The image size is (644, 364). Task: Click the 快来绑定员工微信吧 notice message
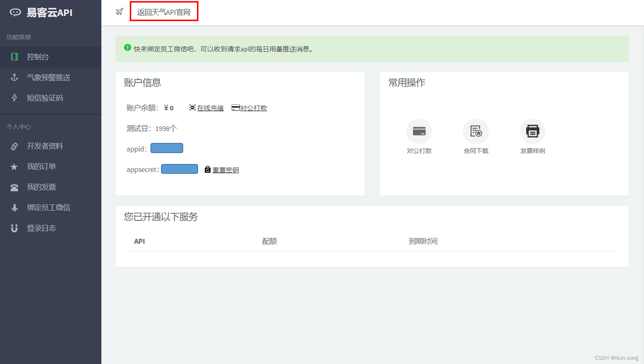tap(223, 49)
